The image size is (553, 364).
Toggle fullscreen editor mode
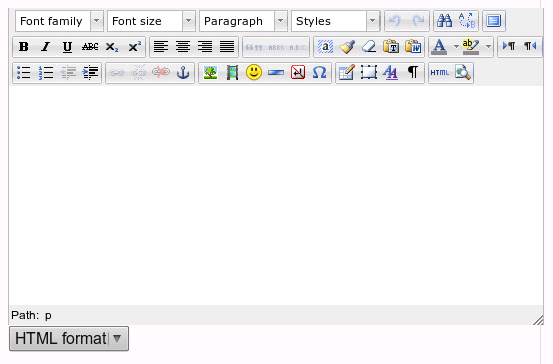tap(494, 21)
